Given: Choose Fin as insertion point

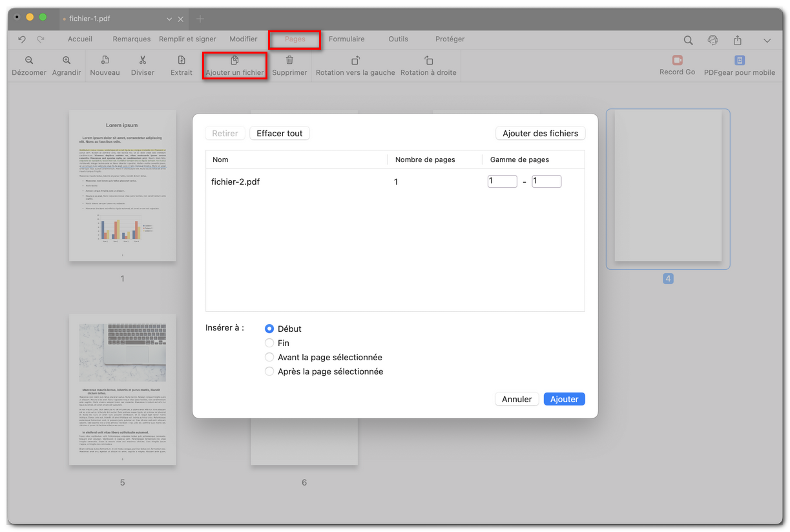Looking at the screenshot, I should pos(269,343).
